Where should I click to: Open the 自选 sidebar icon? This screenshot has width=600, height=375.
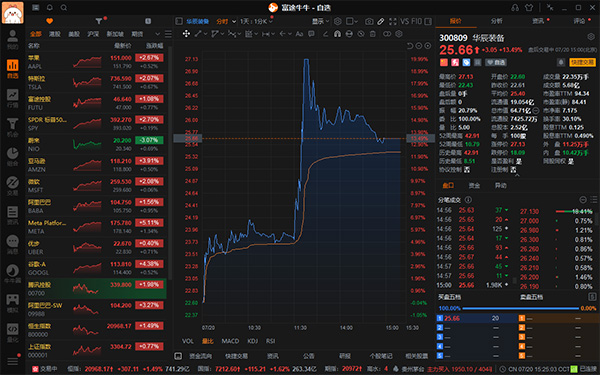coord(12,69)
